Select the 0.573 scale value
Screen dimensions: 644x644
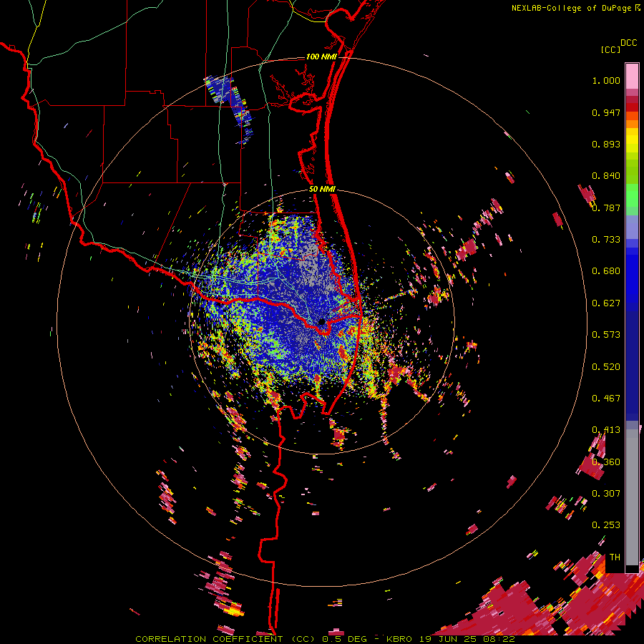606,335
